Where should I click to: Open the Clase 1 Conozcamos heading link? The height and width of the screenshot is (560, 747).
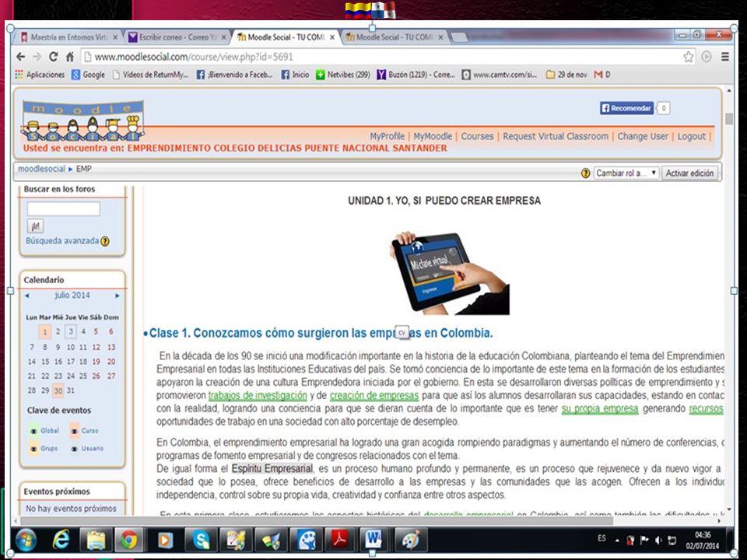tap(321, 333)
